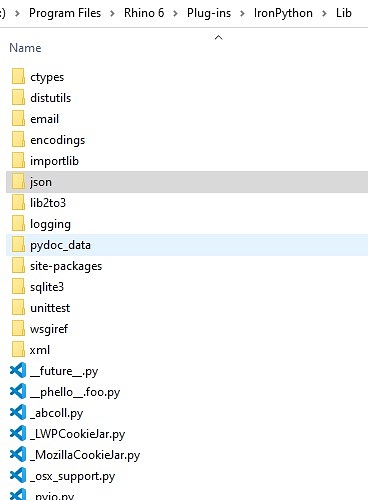Jump to Program Files breadcrumb

coord(65,13)
